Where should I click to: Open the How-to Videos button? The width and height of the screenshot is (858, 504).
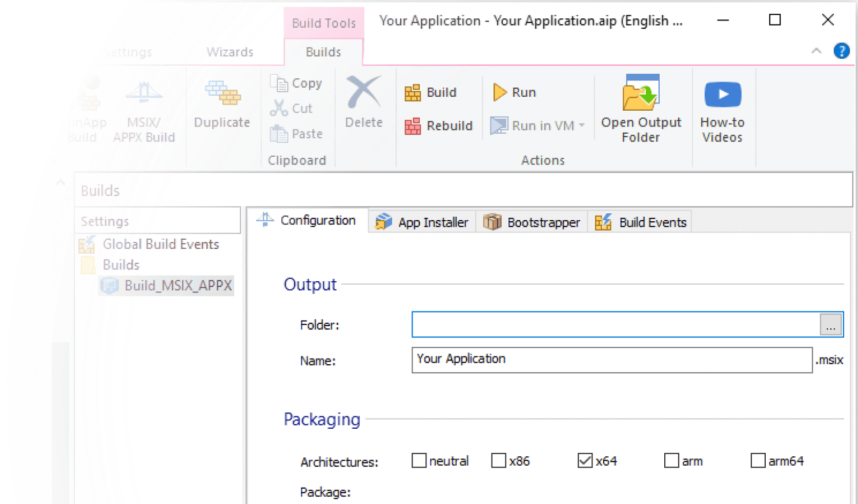pos(722,112)
